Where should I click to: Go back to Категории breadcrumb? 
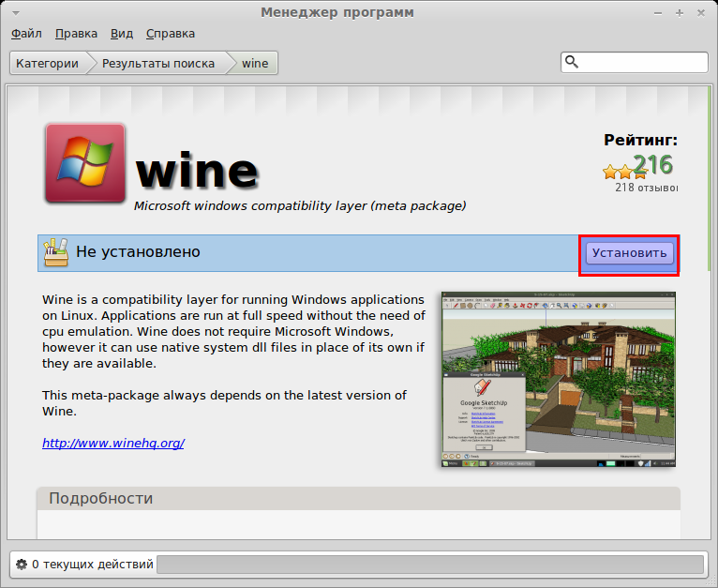coord(47,63)
